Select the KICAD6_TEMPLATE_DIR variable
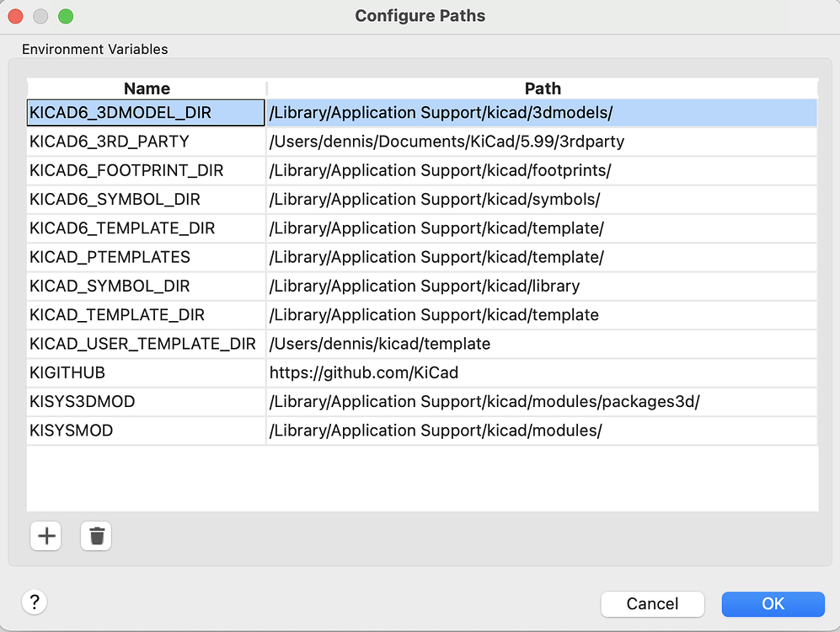 pos(145,228)
